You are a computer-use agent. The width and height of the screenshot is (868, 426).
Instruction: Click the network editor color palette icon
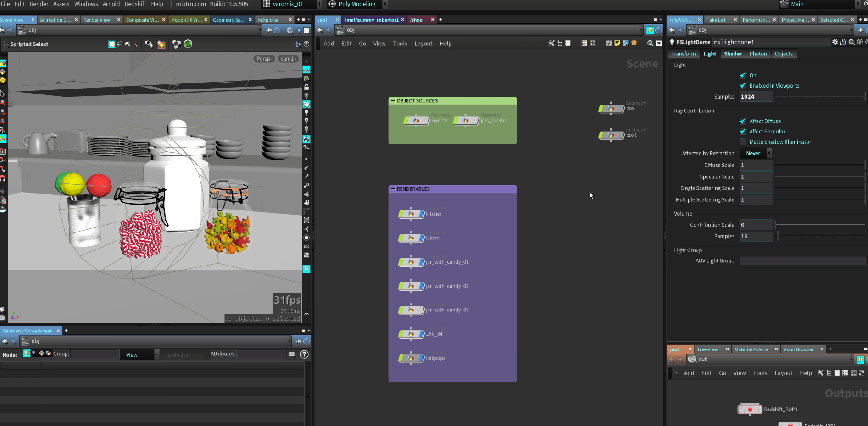pyautogui.click(x=584, y=43)
